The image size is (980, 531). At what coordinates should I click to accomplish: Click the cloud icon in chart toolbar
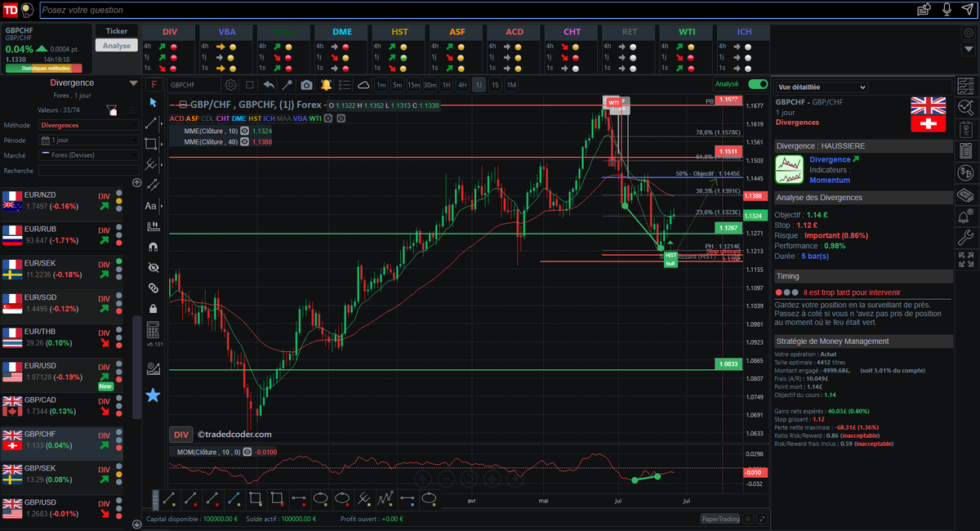pos(363,85)
